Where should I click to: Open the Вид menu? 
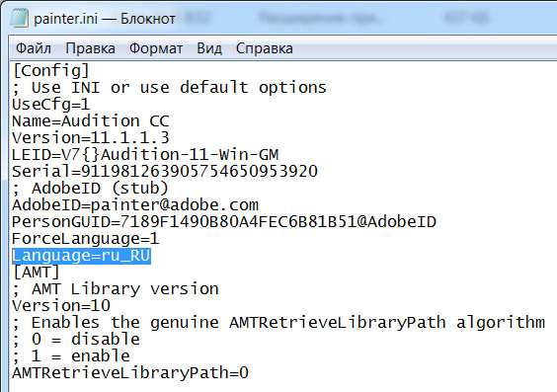click(209, 48)
